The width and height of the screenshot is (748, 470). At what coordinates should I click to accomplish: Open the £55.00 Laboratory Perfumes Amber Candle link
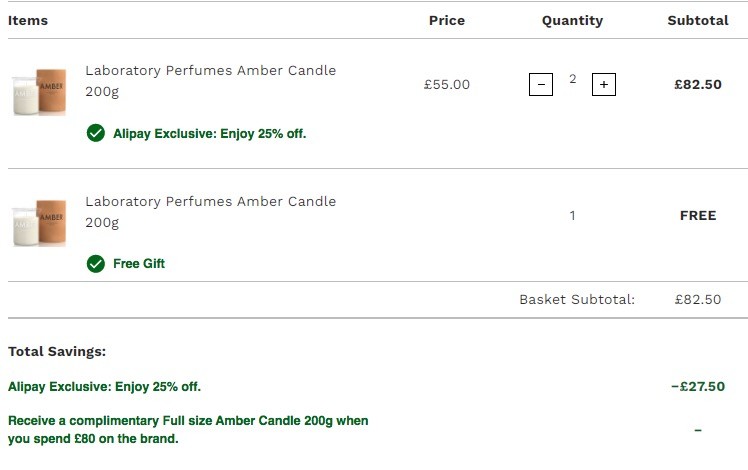click(x=210, y=81)
